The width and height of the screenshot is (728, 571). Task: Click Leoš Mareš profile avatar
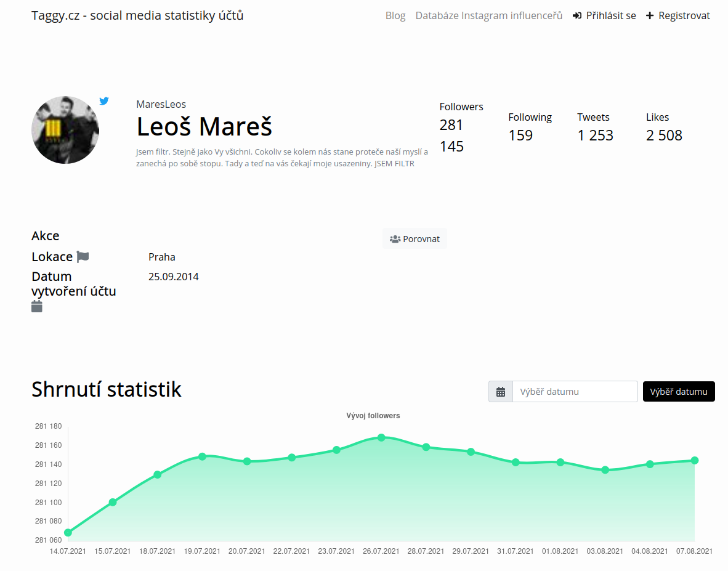coord(65,130)
